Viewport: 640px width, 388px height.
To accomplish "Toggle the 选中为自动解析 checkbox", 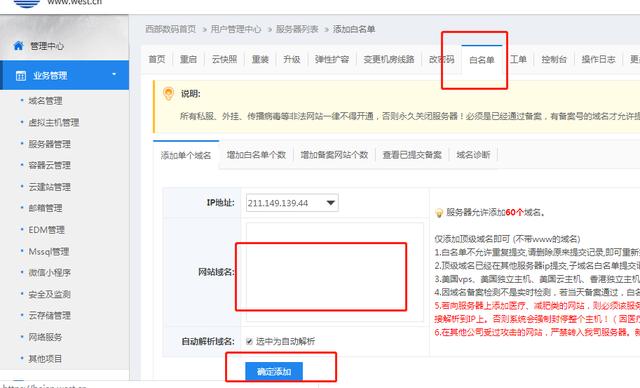I will pos(249,341).
